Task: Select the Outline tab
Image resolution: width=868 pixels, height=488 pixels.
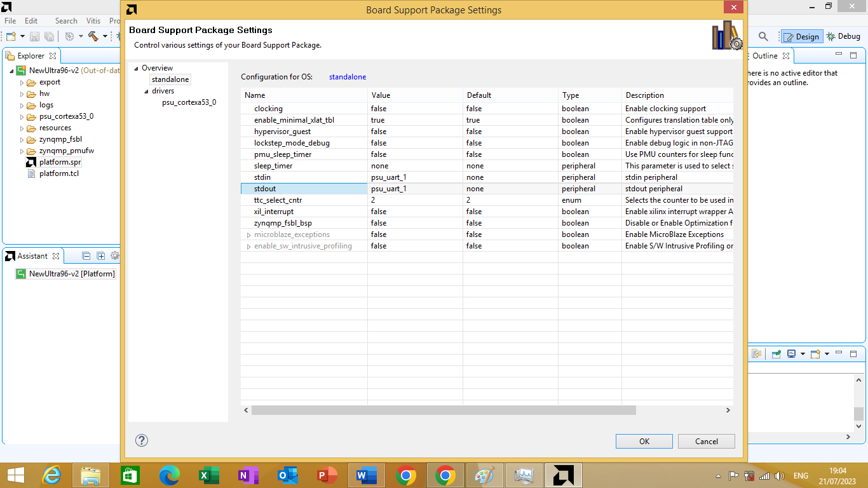Action: coord(765,56)
